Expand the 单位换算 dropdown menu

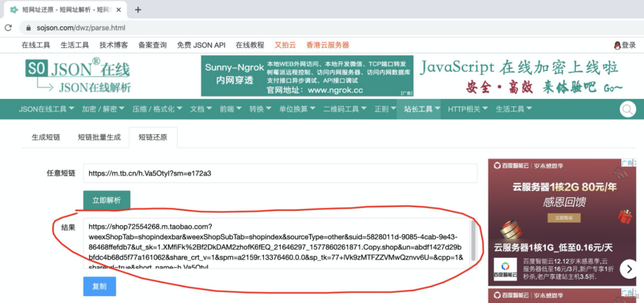pyautogui.click(x=297, y=109)
